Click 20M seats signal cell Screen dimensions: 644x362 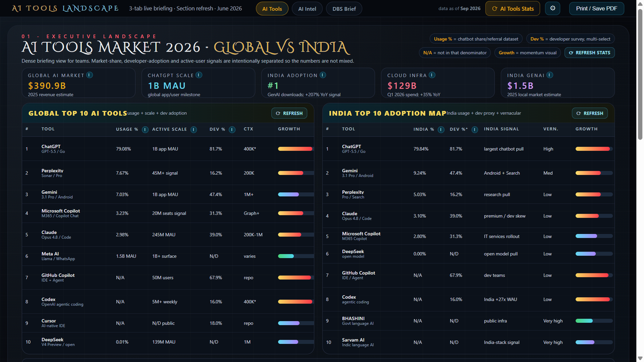(169, 213)
